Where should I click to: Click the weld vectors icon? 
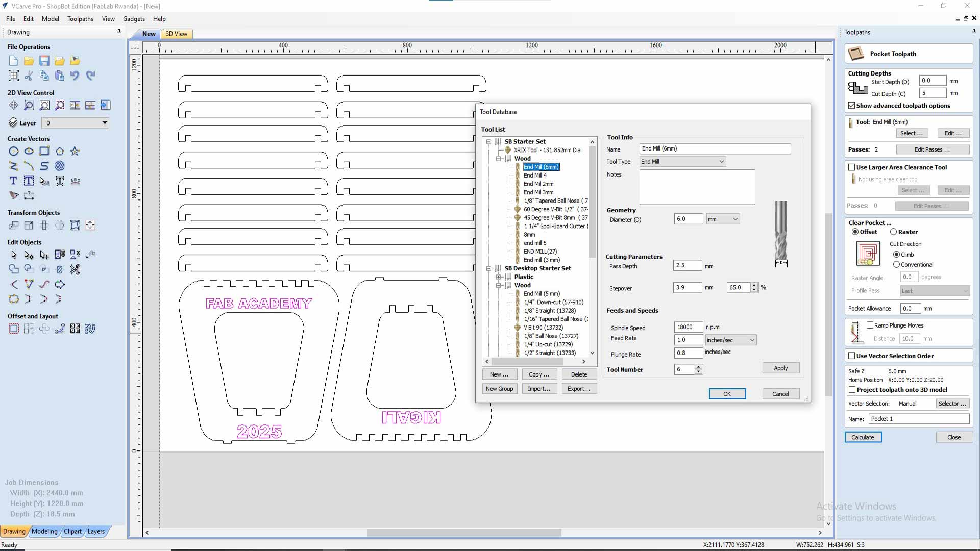[14, 269]
